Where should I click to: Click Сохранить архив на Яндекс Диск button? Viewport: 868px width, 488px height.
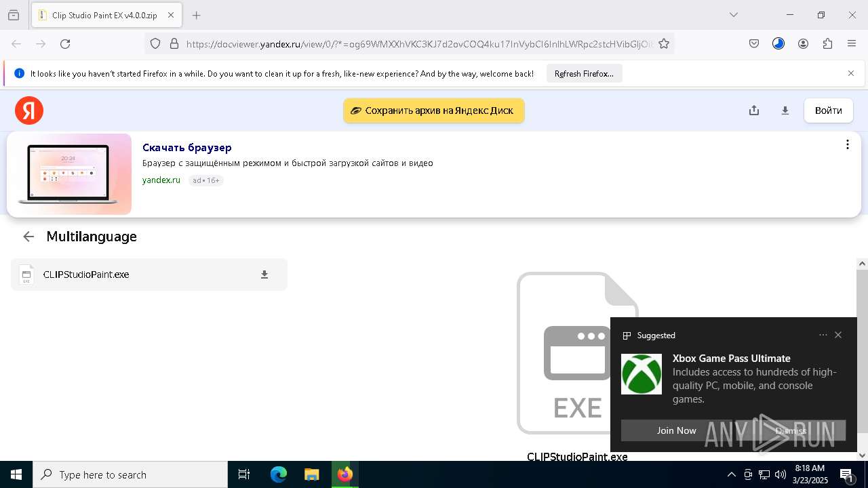(434, 110)
